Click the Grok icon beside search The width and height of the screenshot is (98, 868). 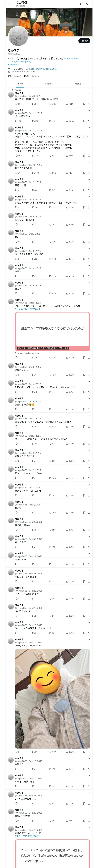[x=81, y=4]
